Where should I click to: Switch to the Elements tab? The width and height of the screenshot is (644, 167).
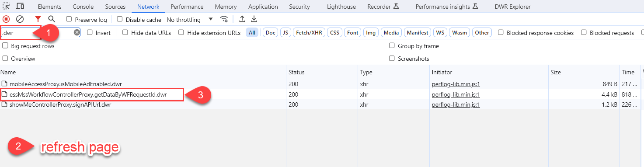[x=49, y=7]
